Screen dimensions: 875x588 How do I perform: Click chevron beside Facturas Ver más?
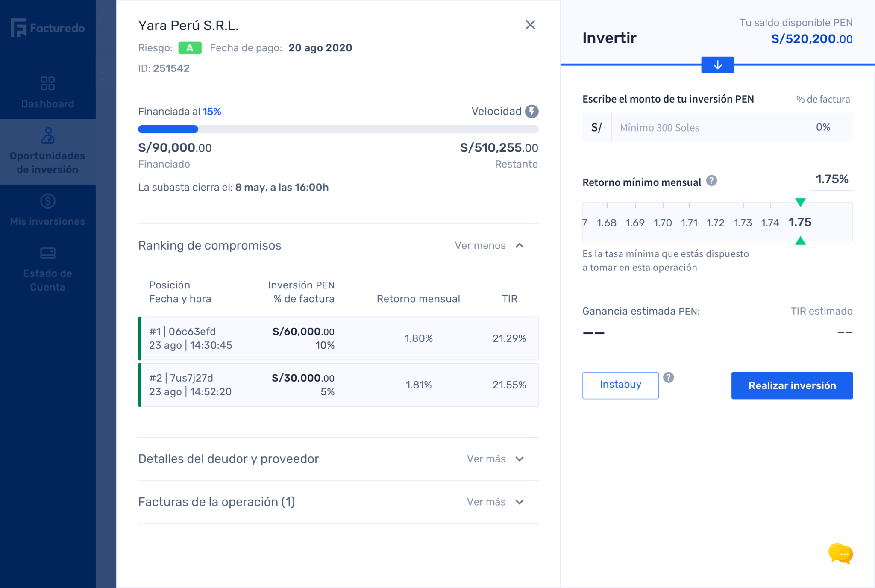pos(520,502)
